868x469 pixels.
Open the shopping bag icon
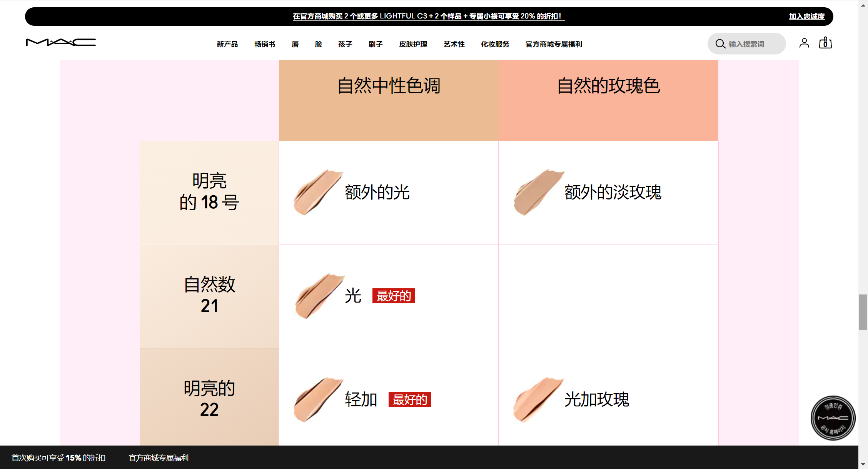825,43
